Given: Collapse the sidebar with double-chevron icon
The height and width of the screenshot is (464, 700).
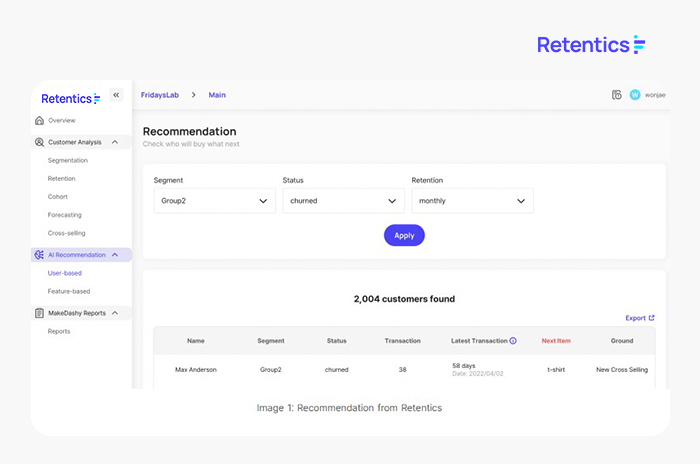Looking at the screenshot, I should (x=116, y=95).
